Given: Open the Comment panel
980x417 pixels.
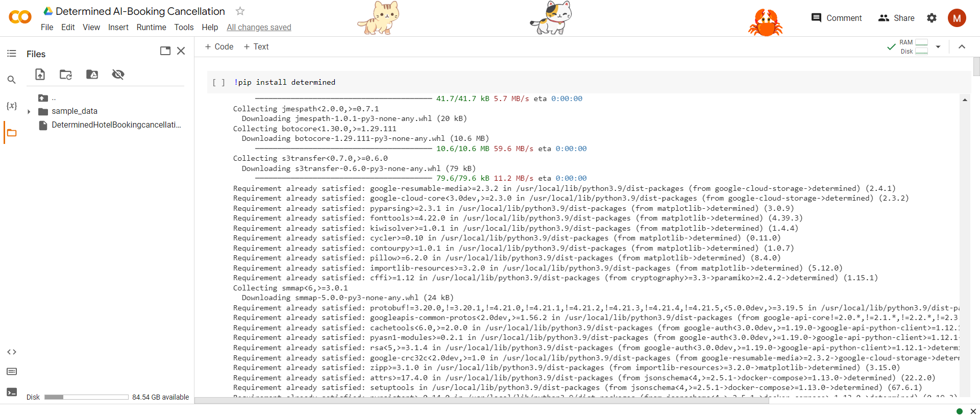Looking at the screenshot, I should click(836, 18).
